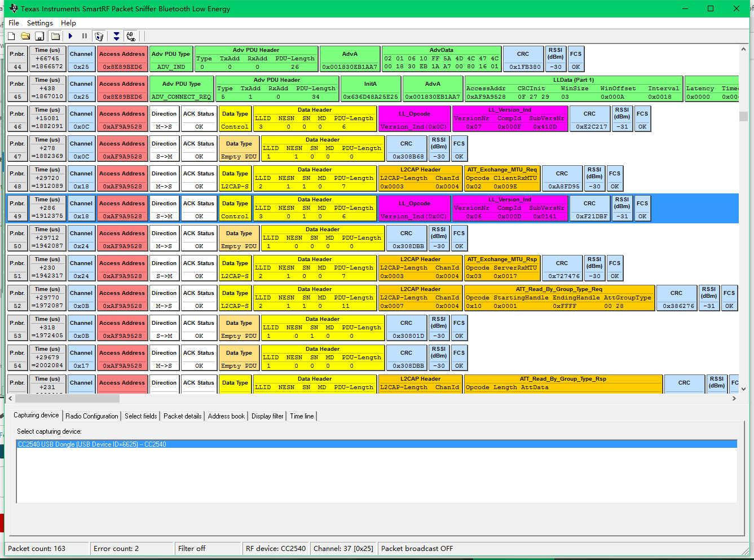Click the LL_Opcode cell in packet 49

(415, 208)
